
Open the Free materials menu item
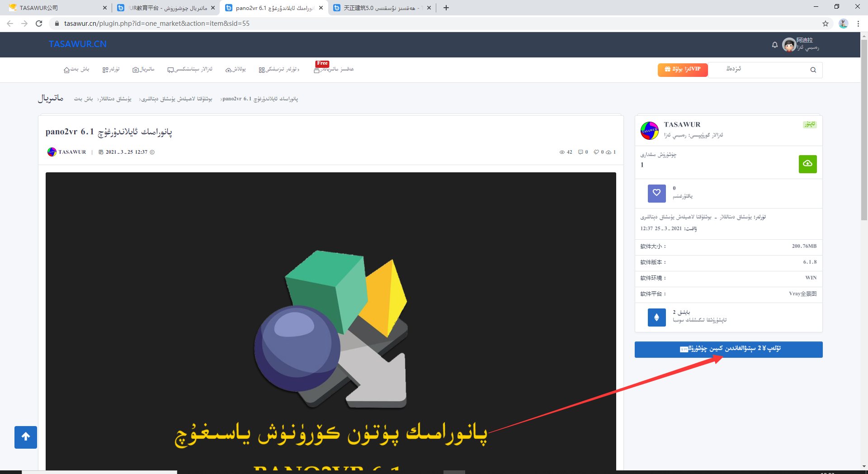click(x=335, y=69)
